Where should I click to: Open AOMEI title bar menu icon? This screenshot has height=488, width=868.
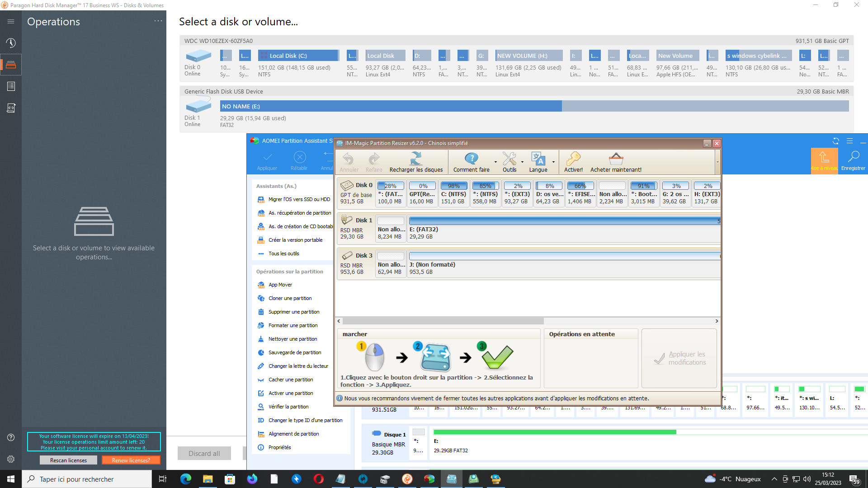849,141
